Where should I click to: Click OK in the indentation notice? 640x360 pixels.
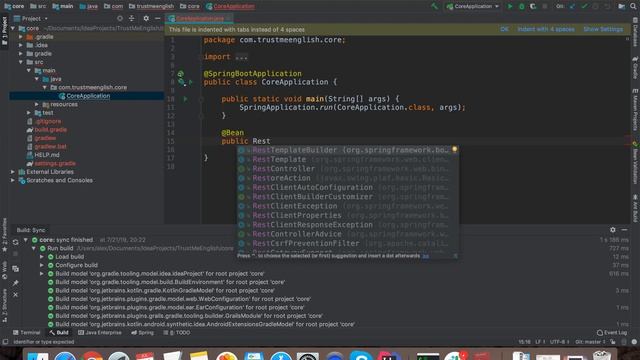[504, 29]
